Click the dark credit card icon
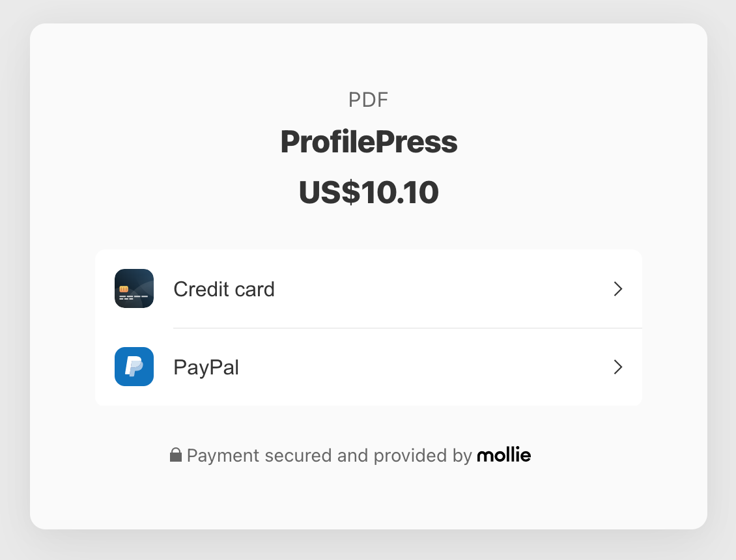The width and height of the screenshot is (736, 560). pos(134,288)
